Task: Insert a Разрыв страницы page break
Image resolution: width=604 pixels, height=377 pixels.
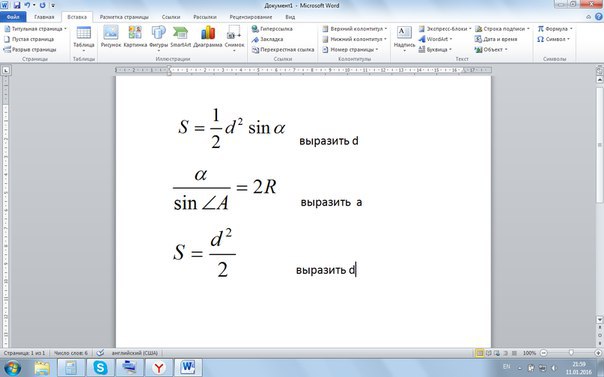Action: 30,50
